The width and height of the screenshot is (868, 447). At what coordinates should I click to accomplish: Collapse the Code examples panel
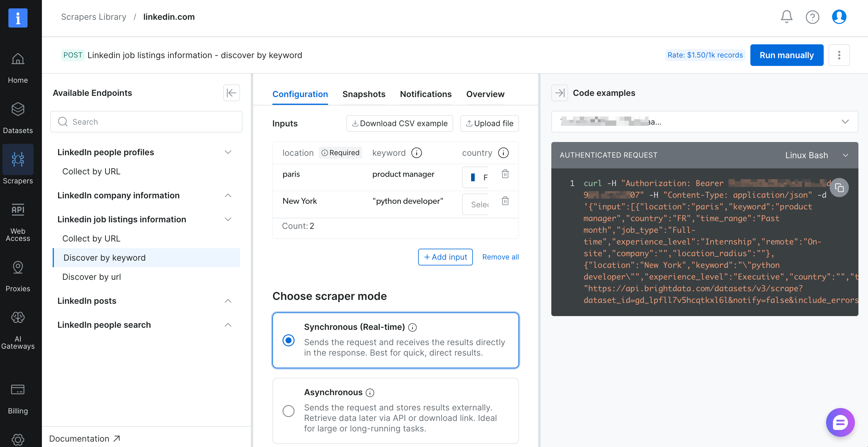[560, 93]
